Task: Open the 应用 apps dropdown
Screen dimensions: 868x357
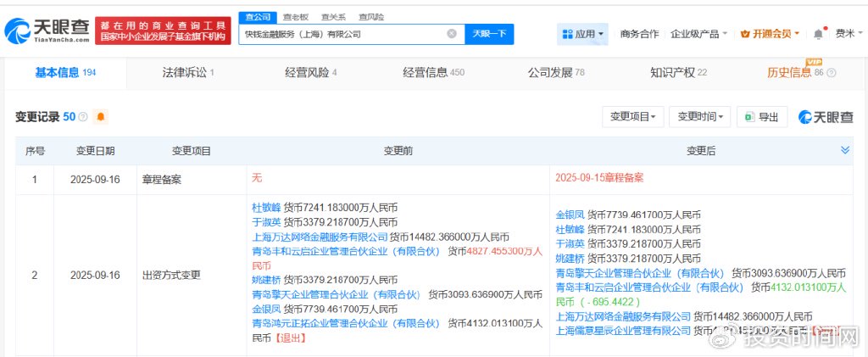Action: 582,34
